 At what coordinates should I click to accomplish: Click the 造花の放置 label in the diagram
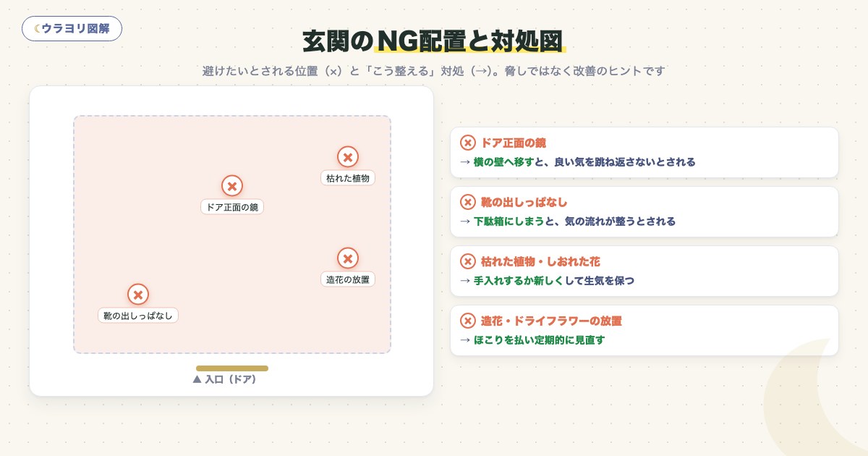(x=348, y=279)
